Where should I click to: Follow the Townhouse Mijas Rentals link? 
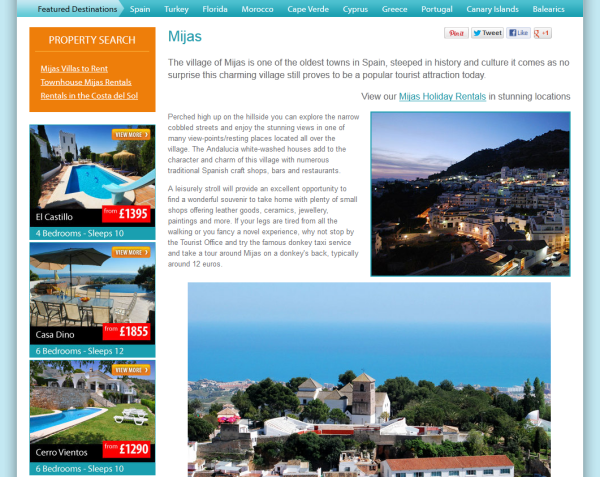pyautogui.click(x=86, y=82)
